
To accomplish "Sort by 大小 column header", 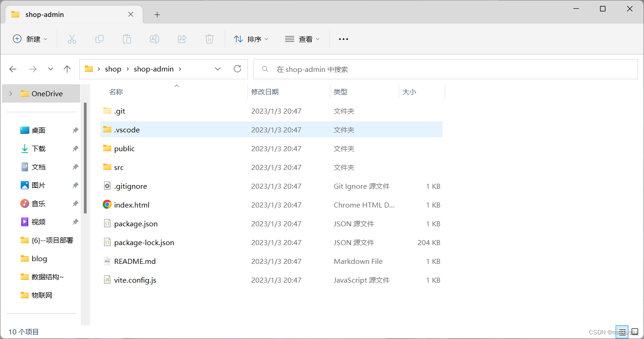I will [409, 92].
